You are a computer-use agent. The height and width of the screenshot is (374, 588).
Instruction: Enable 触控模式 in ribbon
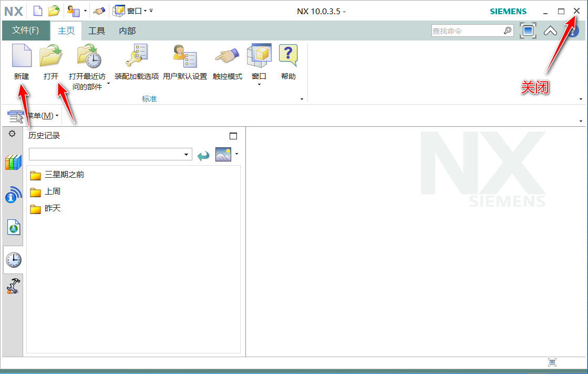tap(227, 62)
